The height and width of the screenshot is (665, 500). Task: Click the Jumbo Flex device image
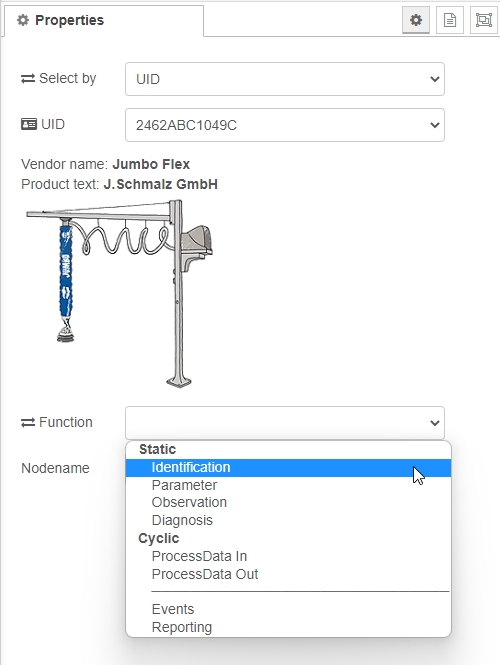coord(120,293)
